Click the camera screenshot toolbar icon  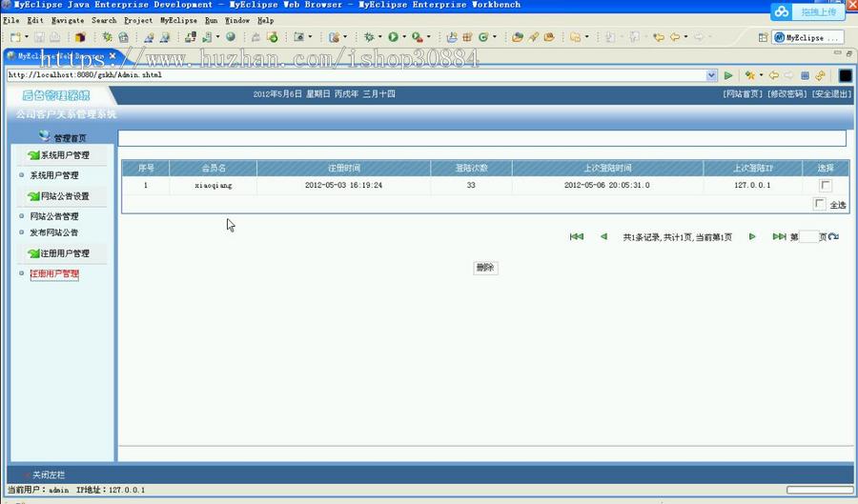point(298,37)
